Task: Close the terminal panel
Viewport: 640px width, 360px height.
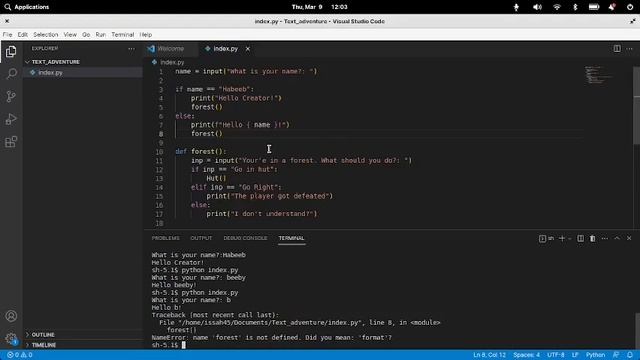Action: 629,238
